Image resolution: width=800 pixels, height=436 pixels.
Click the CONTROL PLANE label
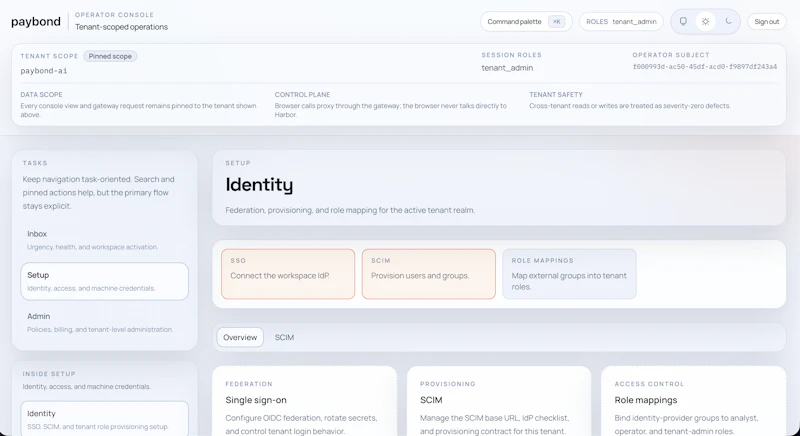click(303, 94)
